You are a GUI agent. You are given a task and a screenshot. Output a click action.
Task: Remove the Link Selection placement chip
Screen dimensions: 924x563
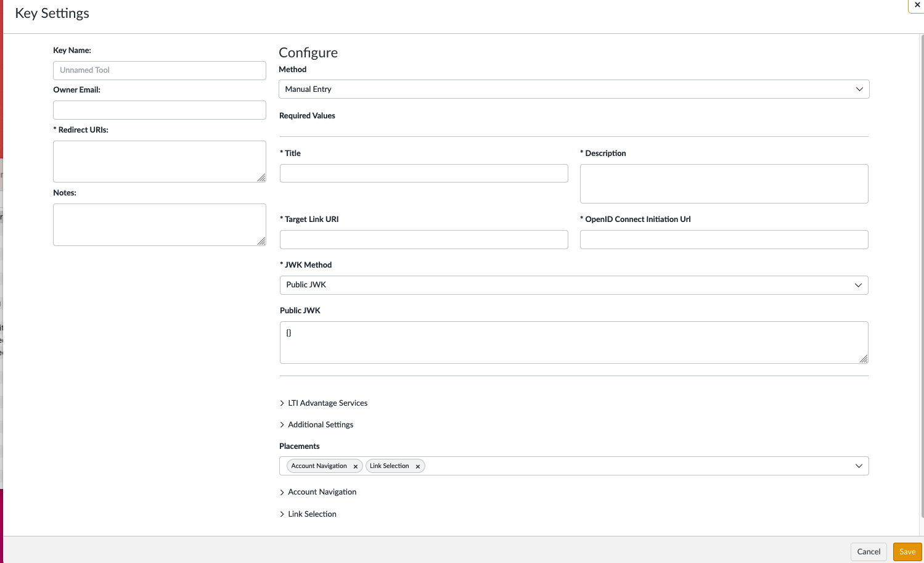click(x=418, y=466)
